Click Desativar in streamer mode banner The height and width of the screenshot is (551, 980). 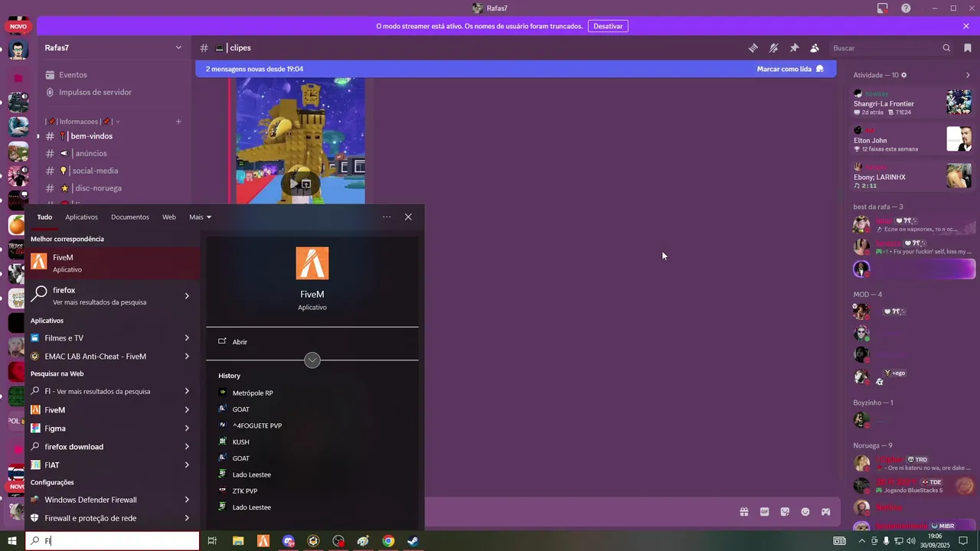608,26
